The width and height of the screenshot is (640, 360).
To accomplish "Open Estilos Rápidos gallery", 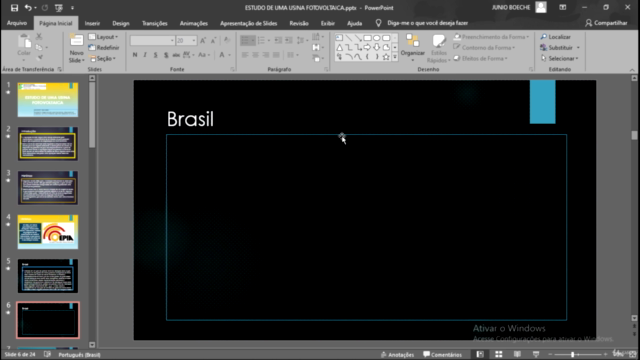I will point(439,48).
